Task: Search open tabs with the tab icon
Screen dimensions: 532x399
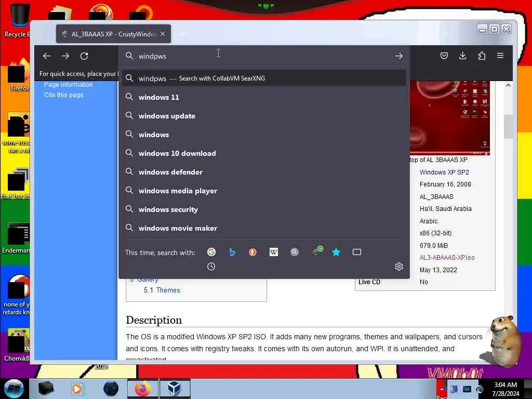Action: (x=356, y=252)
